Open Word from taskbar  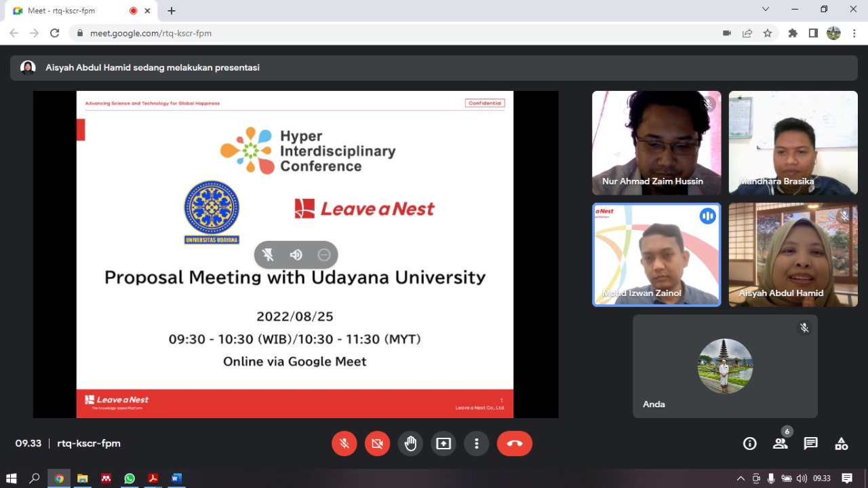tap(176, 478)
